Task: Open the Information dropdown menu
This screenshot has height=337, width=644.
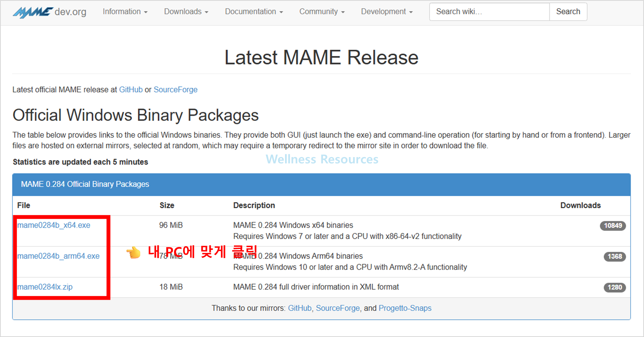Action: pos(125,12)
